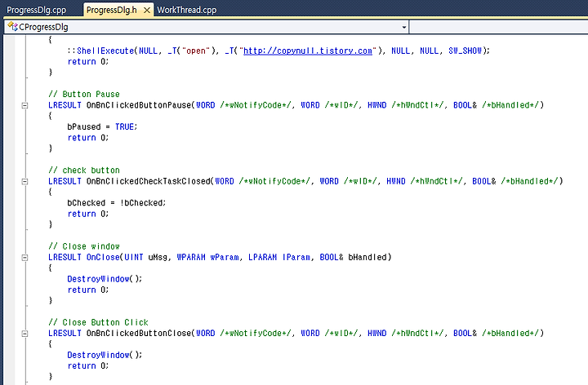Switch to the ProgressDlg.cpp tab
Image resolution: width=588 pixels, height=385 pixels.
click(37, 10)
